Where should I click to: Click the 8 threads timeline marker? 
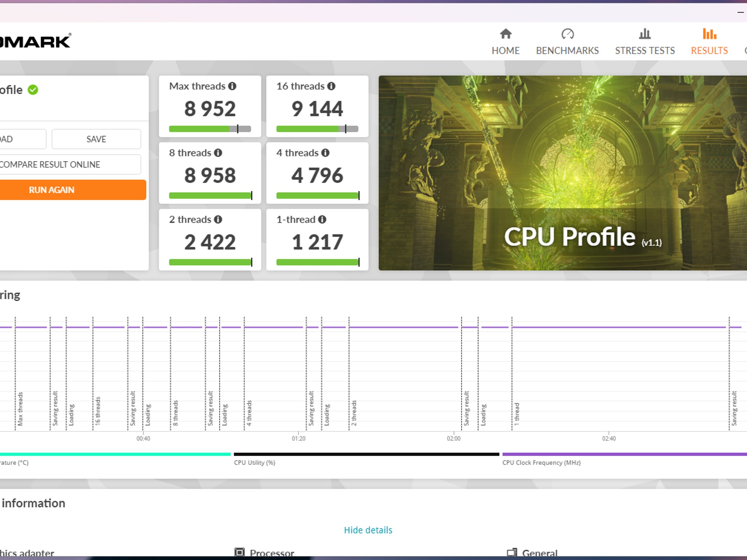pos(175,413)
